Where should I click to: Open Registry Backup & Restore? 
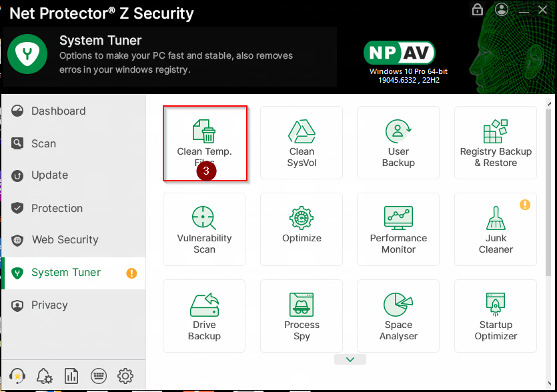tap(496, 142)
